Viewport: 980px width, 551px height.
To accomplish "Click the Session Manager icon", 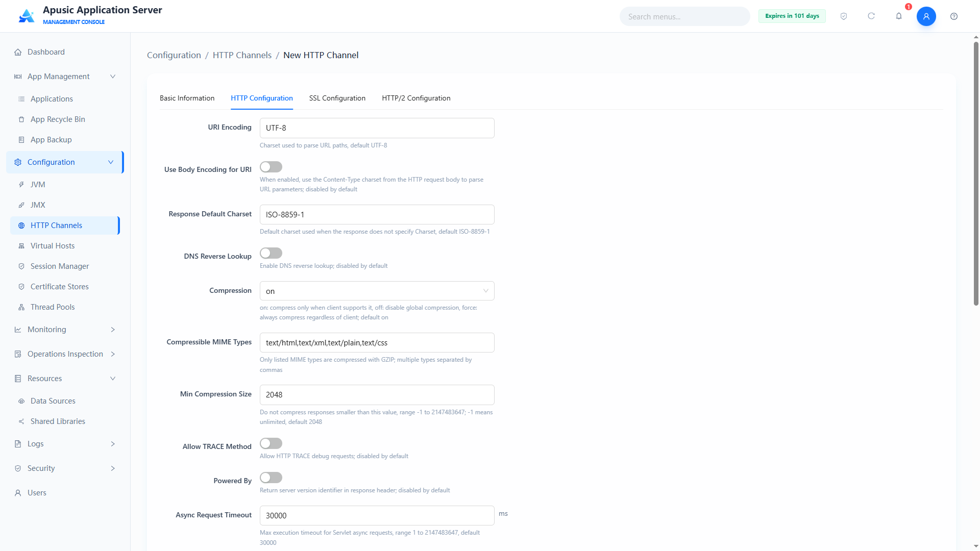I will pos(21,266).
